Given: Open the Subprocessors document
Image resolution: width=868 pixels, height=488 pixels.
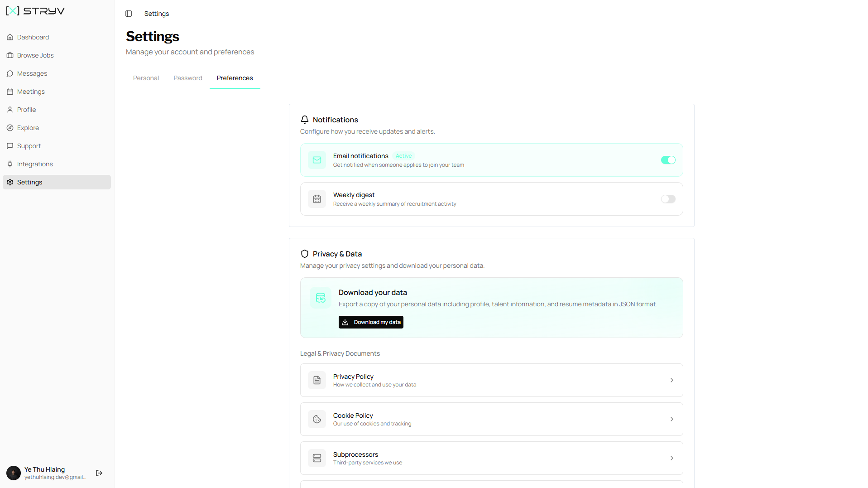Looking at the screenshot, I should tap(491, 458).
